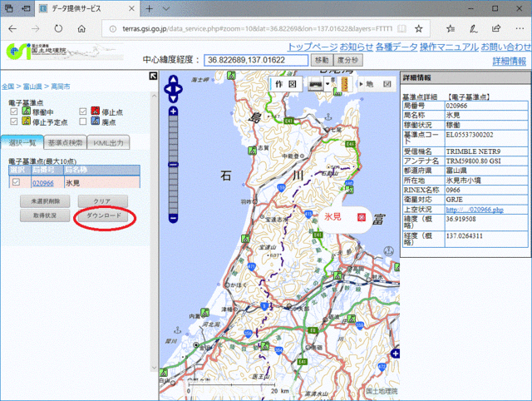Click the 度分秒 button

pos(348,60)
